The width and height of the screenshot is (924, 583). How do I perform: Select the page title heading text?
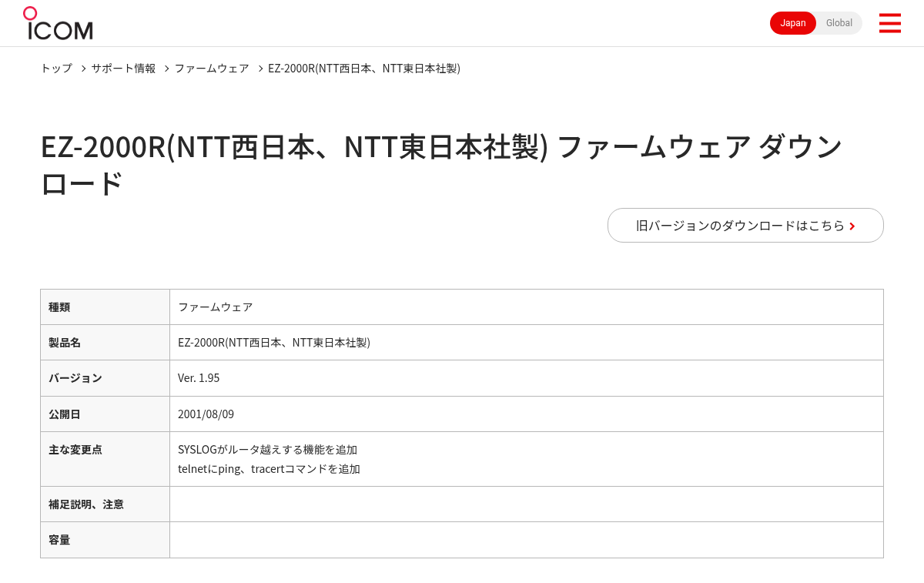[441, 165]
